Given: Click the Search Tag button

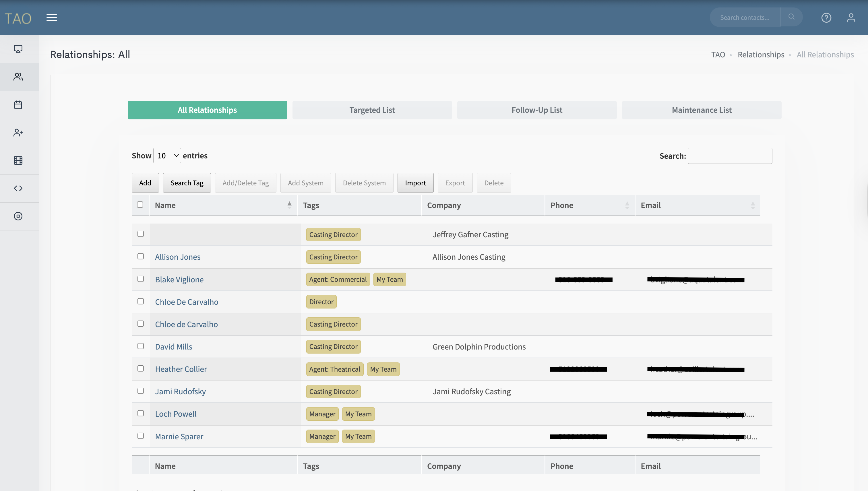Looking at the screenshot, I should click(187, 183).
